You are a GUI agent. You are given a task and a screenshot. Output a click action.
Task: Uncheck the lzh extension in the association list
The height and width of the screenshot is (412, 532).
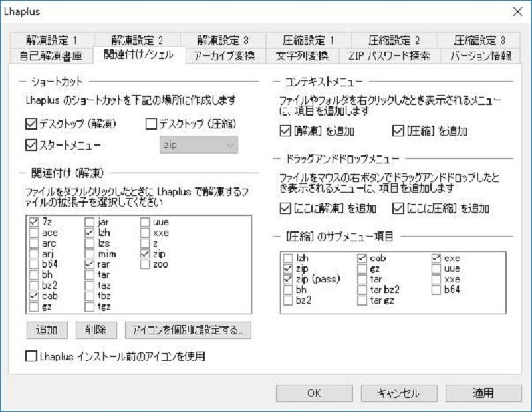pyautogui.click(x=90, y=233)
